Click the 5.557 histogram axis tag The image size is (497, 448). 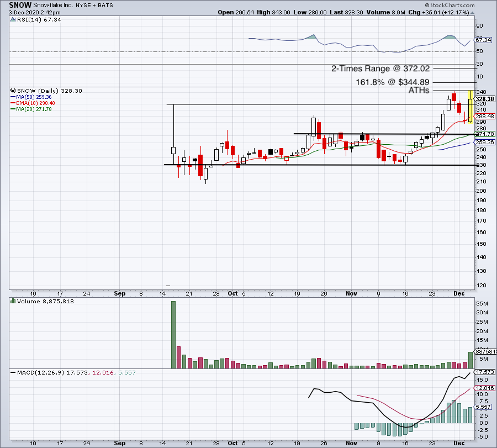[483, 407]
